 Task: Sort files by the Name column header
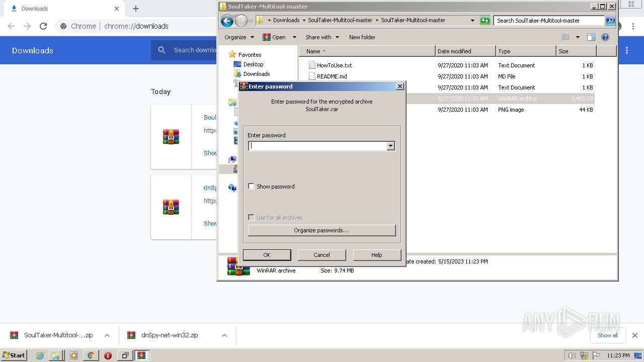pyautogui.click(x=367, y=51)
